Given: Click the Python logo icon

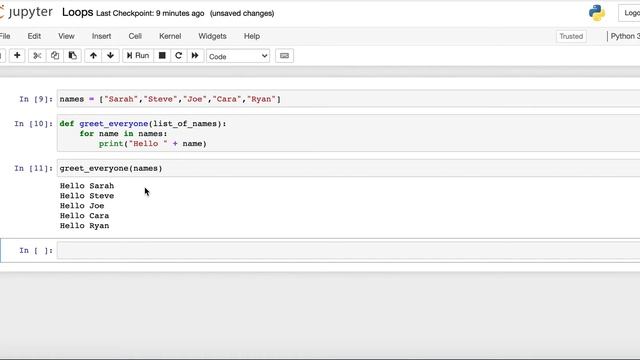Looking at the screenshot, I should pyautogui.click(x=597, y=13).
